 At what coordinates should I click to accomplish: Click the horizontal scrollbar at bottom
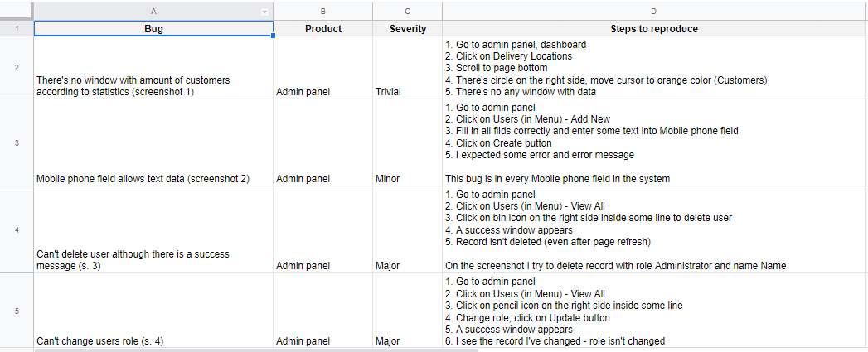257,350
